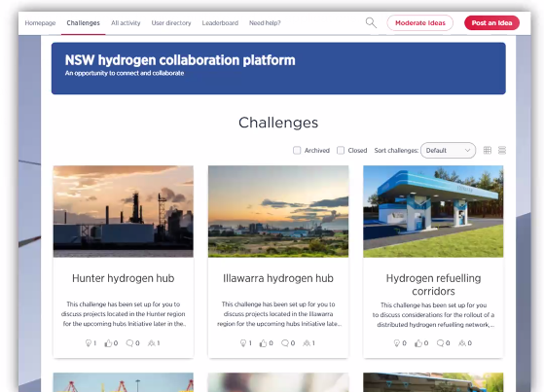Tick the Archived checkbox
Screen dimensions: 544x392
(297, 150)
